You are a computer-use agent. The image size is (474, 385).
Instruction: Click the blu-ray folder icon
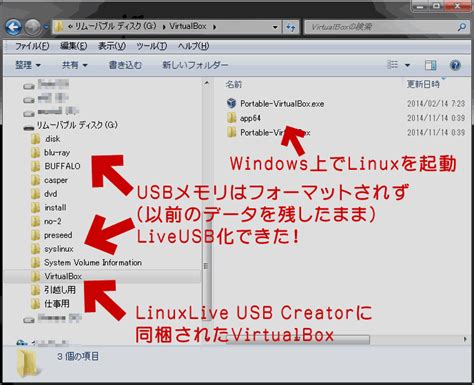[x=36, y=153]
